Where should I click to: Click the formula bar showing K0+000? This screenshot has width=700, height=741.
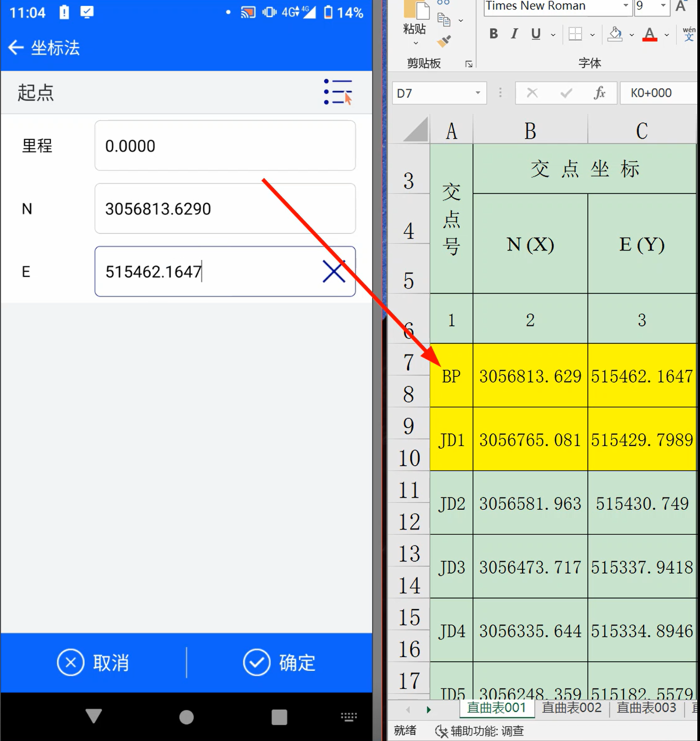(x=659, y=93)
